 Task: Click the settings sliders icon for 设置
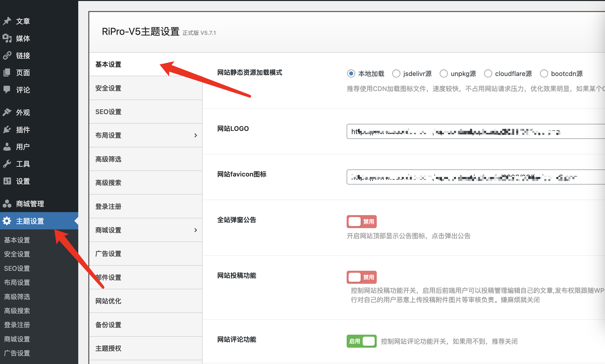[x=7, y=181]
